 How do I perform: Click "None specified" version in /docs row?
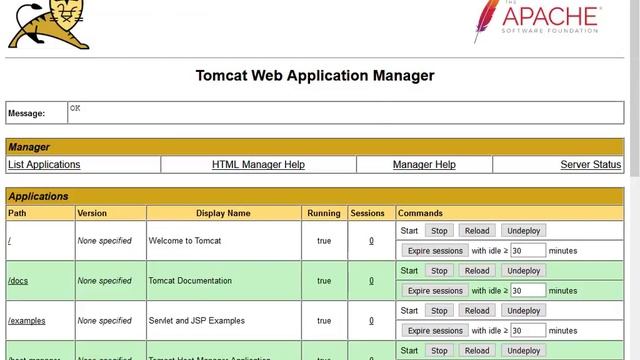point(104,281)
